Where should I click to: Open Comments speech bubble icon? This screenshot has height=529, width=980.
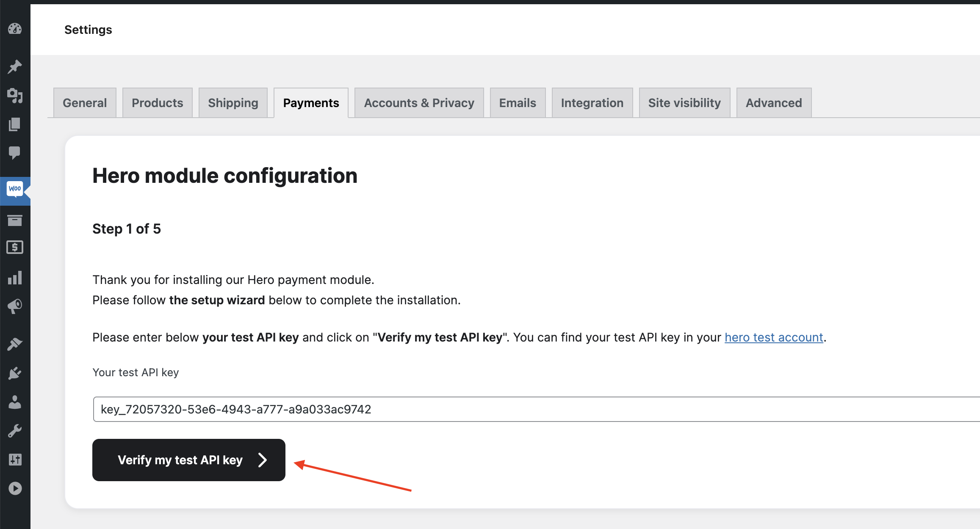click(15, 152)
